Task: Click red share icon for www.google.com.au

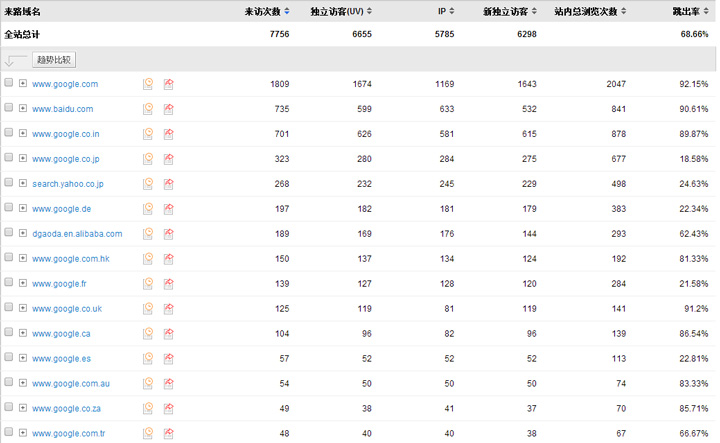Action: tap(169, 384)
